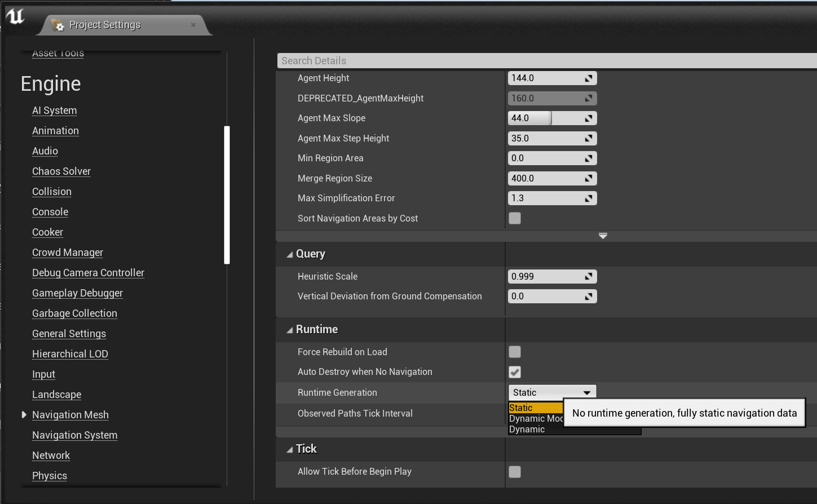Select Network settings

click(x=51, y=456)
